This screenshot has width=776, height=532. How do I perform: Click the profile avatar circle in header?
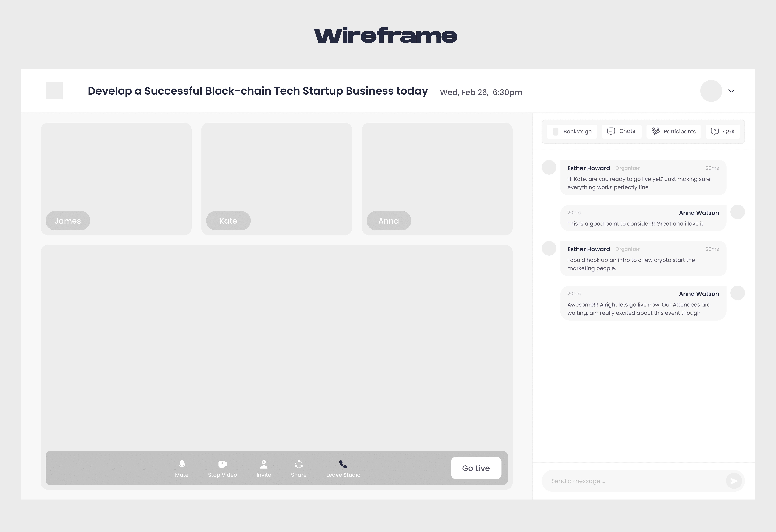click(711, 91)
